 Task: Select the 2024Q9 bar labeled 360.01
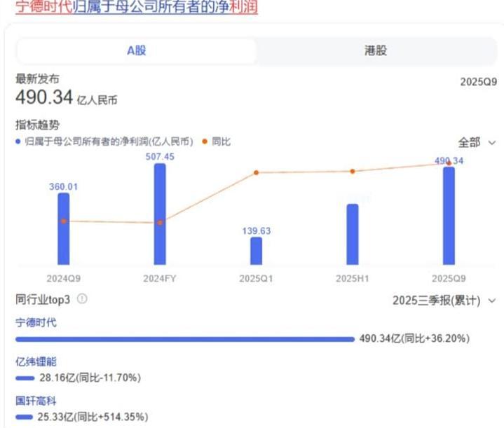pos(64,229)
